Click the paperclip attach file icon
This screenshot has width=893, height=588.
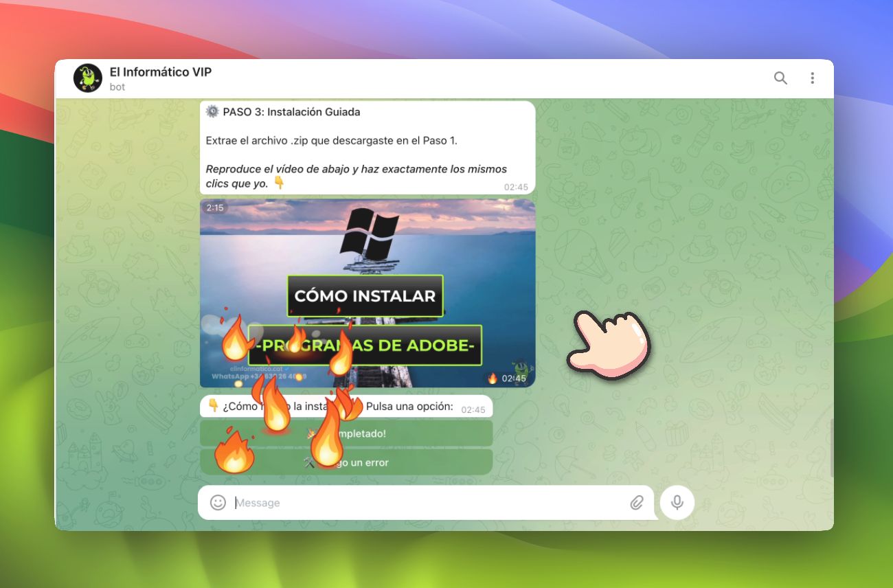[637, 503]
